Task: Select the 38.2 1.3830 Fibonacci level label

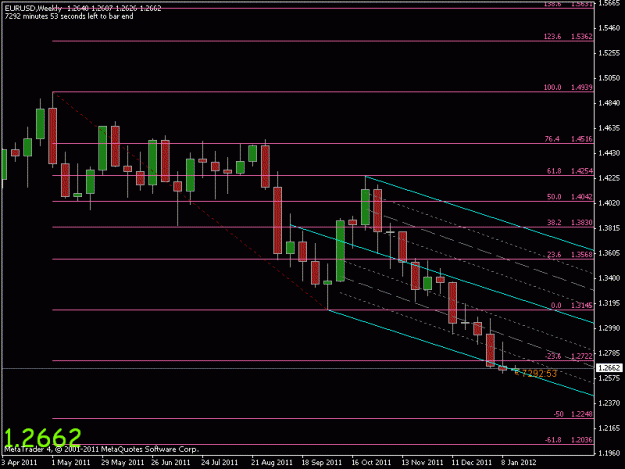Action: tap(569, 222)
